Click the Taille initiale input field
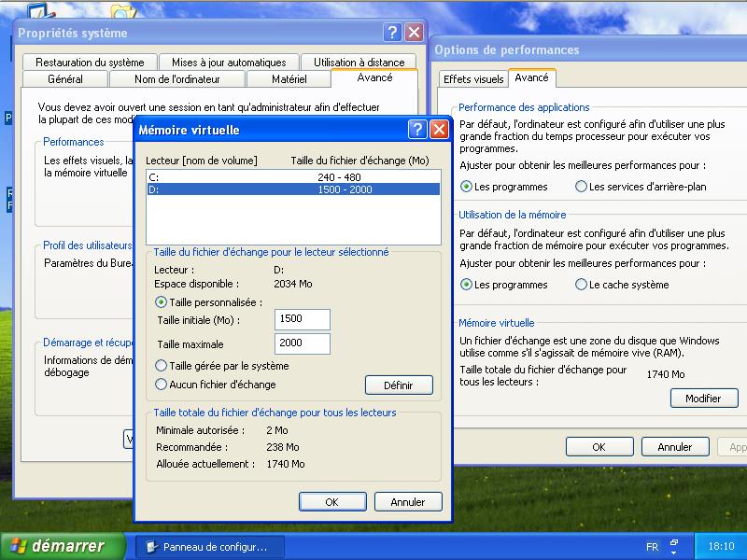Viewport: 747px width, 560px height. coord(303,319)
